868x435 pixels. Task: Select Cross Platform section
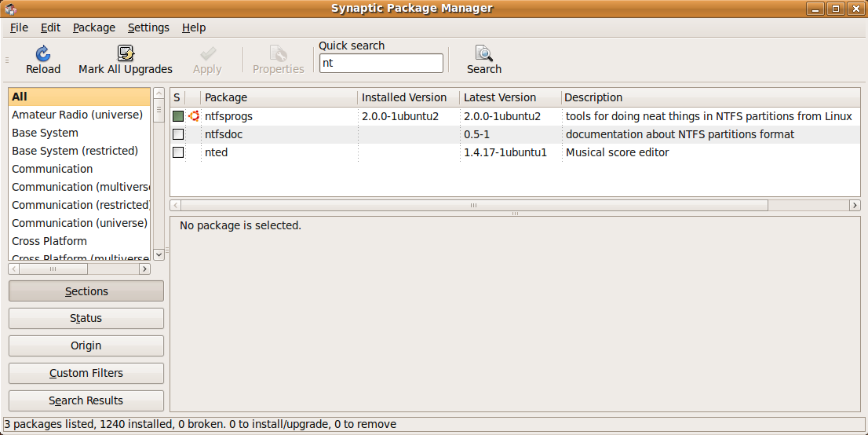pos(79,241)
